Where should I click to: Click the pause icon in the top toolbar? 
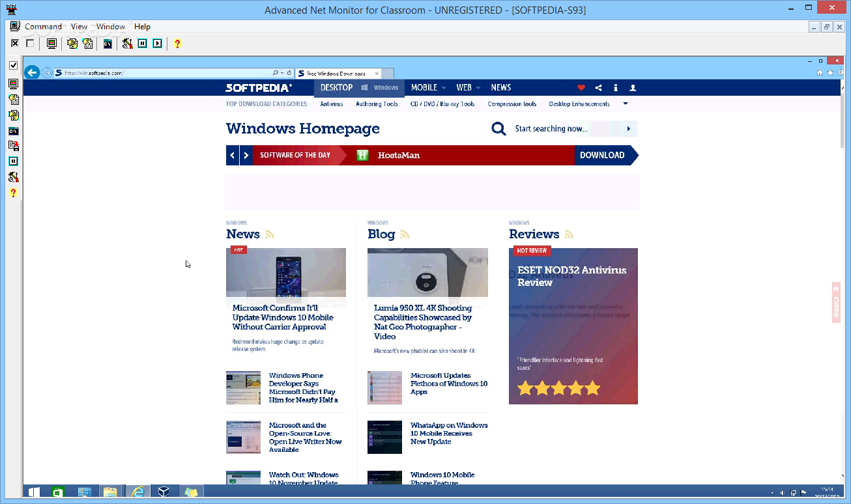(142, 44)
